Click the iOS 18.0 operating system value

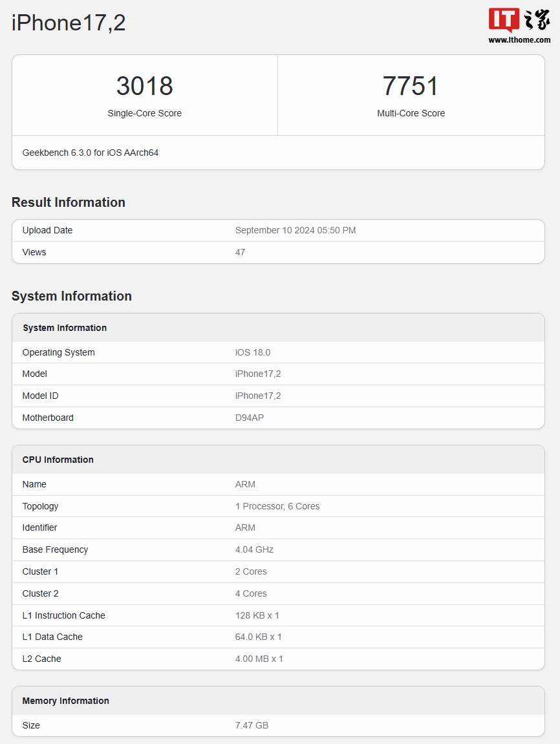pyautogui.click(x=253, y=352)
